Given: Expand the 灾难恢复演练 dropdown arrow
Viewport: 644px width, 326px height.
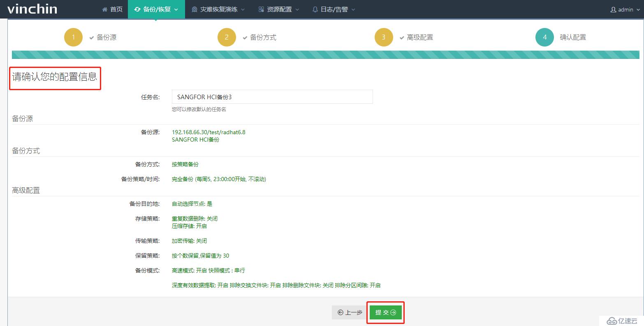Looking at the screenshot, I should pyautogui.click(x=243, y=9).
